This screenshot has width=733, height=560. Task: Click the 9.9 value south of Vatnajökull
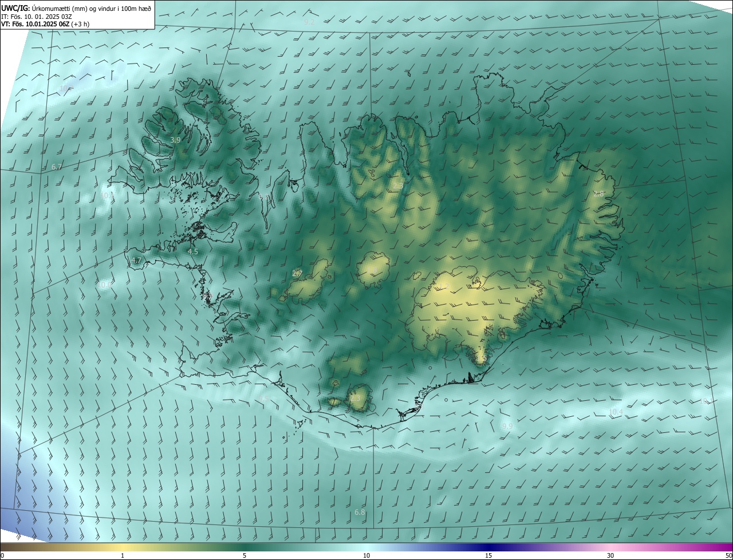(507, 426)
